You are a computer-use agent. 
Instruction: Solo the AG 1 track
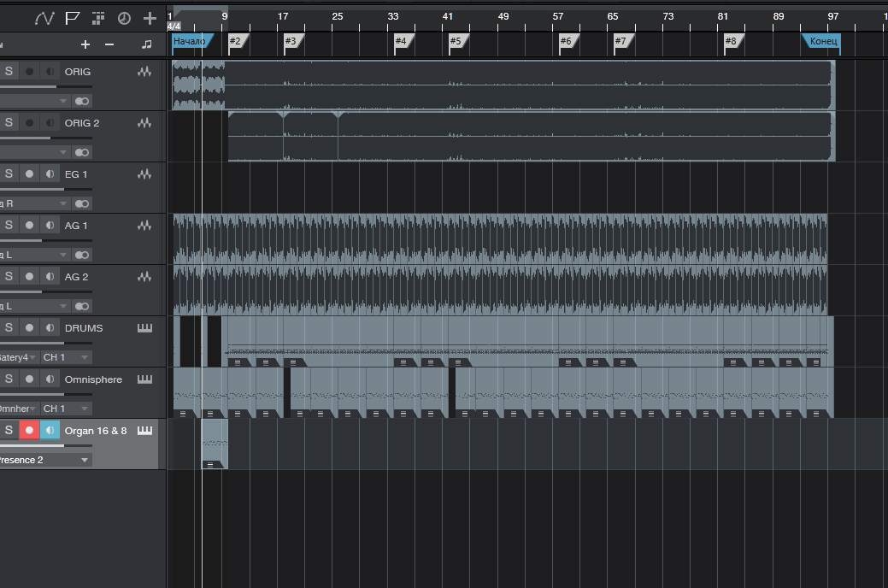[9, 225]
